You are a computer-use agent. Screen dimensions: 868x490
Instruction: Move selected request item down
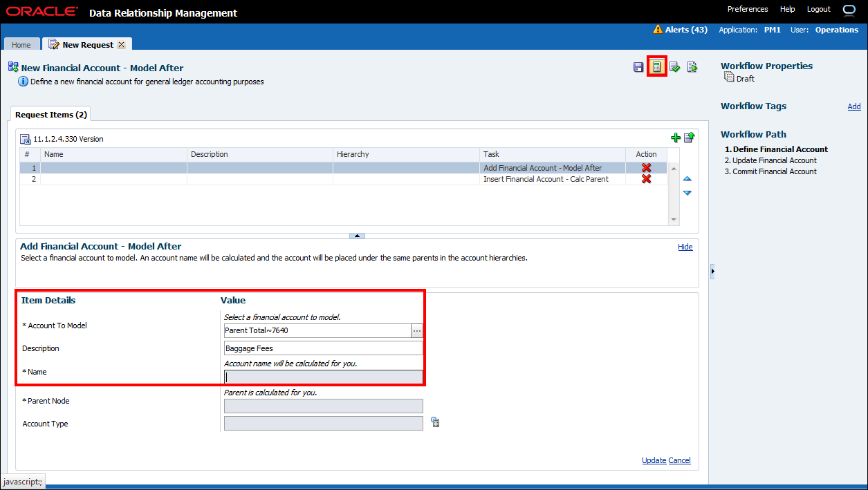pyautogui.click(x=687, y=193)
